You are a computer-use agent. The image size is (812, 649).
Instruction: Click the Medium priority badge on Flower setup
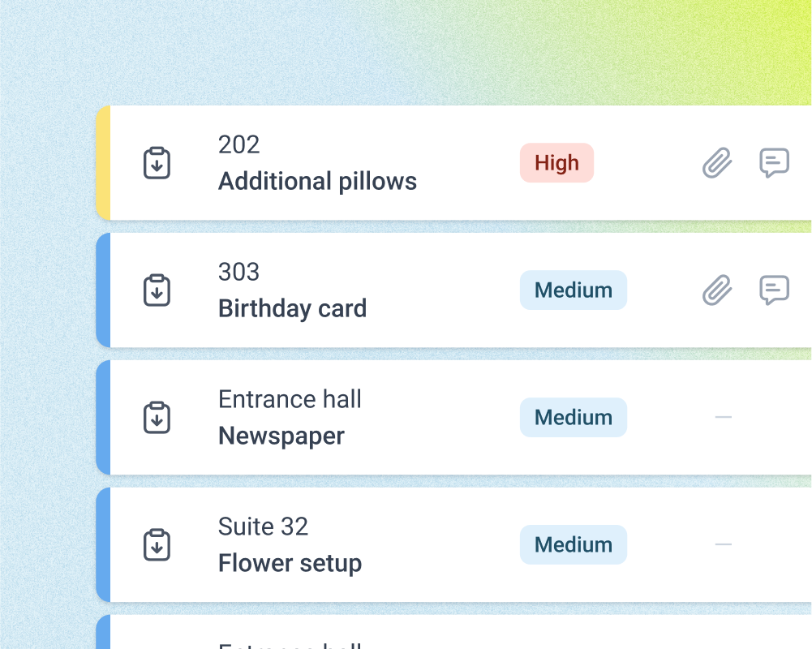[574, 544]
